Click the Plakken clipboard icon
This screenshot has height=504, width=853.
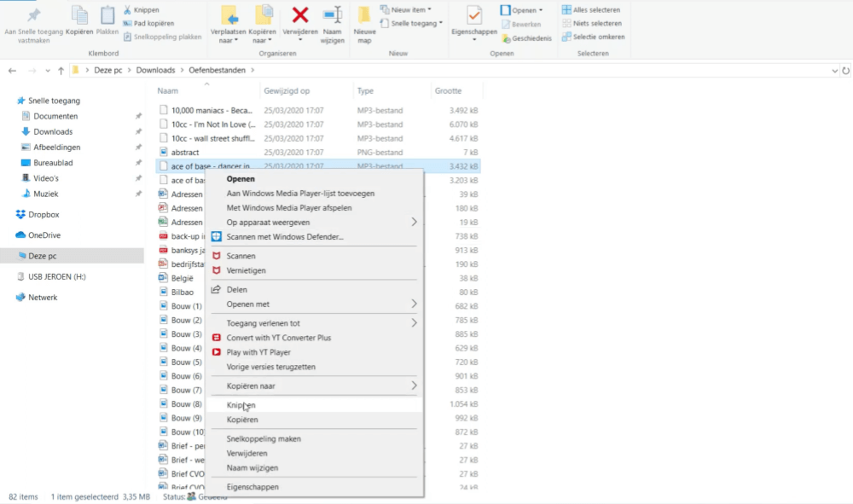[x=107, y=14]
